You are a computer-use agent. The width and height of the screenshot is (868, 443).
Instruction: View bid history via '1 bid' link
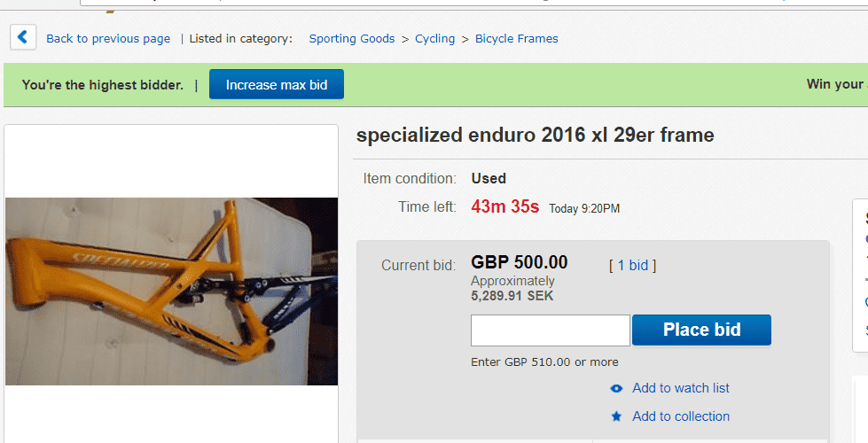point(633,265)
